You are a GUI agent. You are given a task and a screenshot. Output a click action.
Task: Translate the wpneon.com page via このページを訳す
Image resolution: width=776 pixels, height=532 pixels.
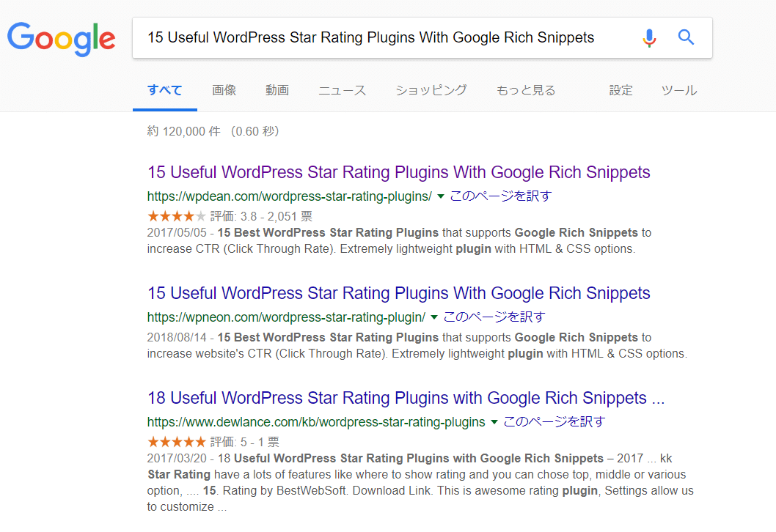coord(494,317)
